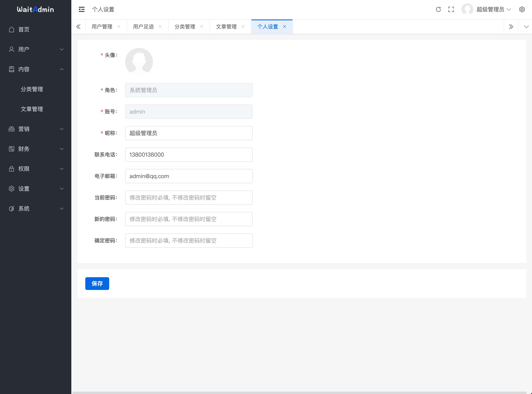
Task: Switch to the 用户足迹 tab
Action: pyautogui.click(x=143, y=27)
